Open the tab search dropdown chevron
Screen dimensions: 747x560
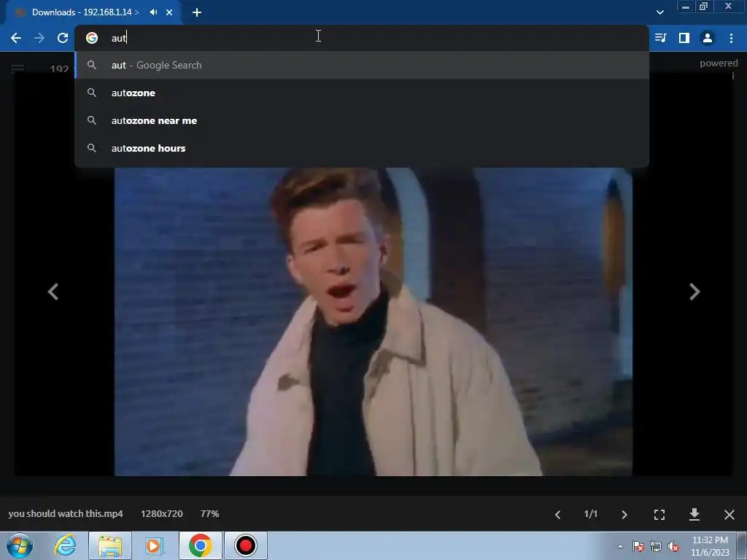click(659, 12)
